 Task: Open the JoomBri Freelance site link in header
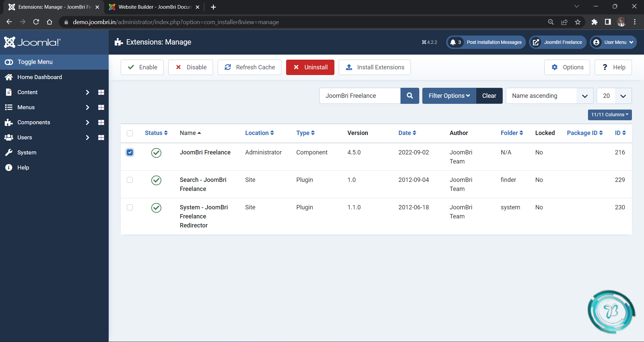pyautogui.click(x=558, y=42)
